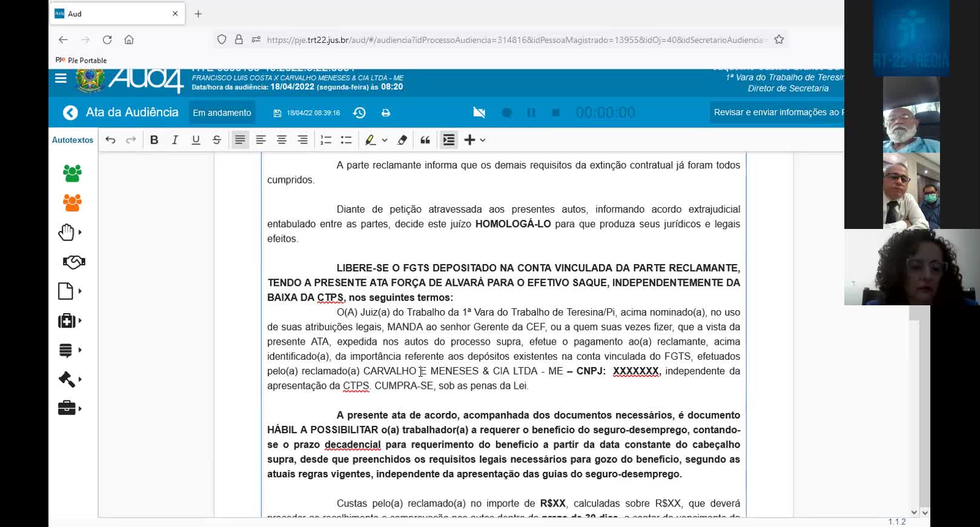Start recording with the record button
This screenshot has width=980, height=527.
[507, 113]
